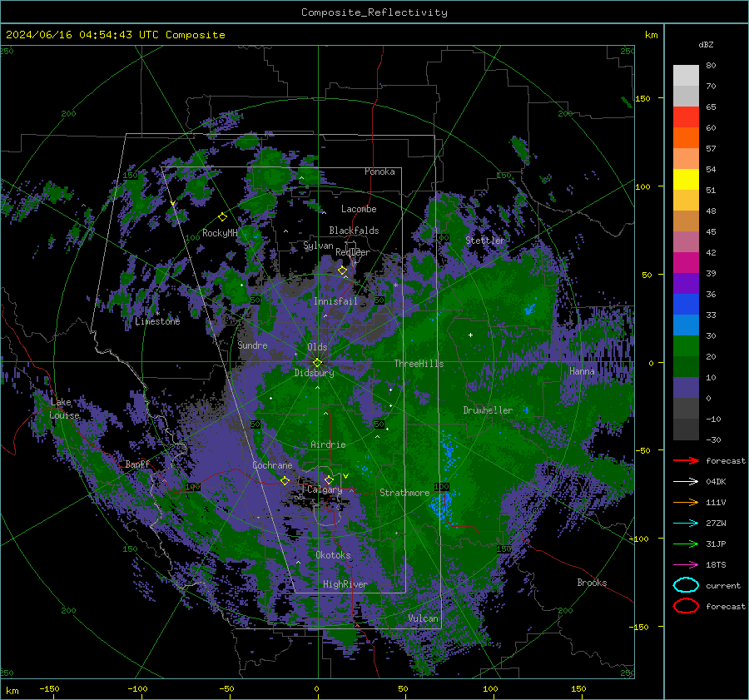Screen dimensions: 749x700
Task: Click the cyan 'current' ellipse in the legend
Action: click(x=686, y=585)
